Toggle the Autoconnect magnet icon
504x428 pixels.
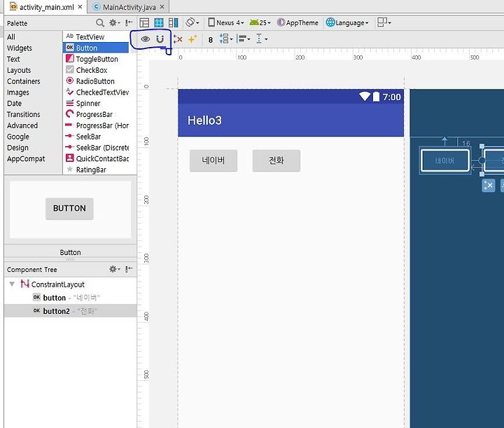(160, 39)
